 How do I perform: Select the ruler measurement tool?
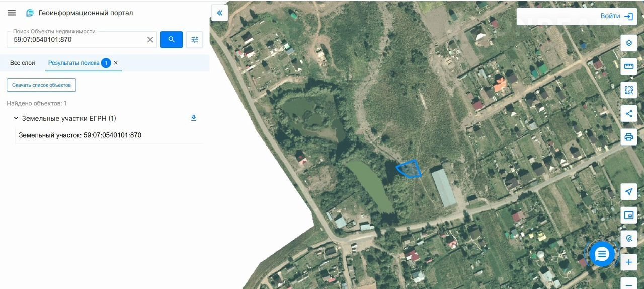629,66
